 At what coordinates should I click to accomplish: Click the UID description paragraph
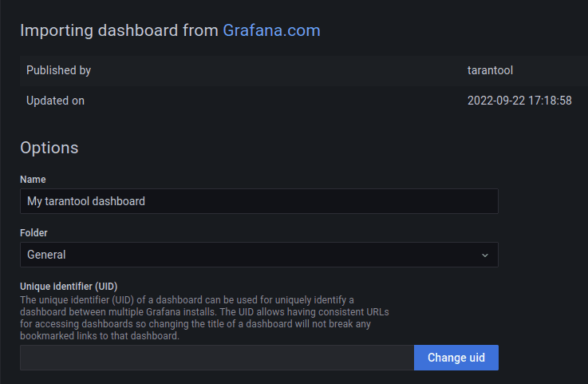[204, 318]
